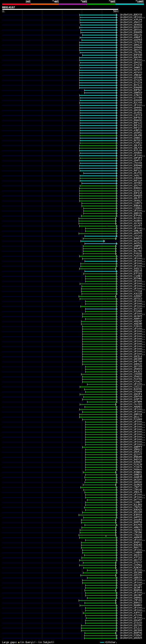Open hit UniRef100_Q8LP30
This screenshot has height=644, width=146.
pyautogui.click(x=131, y=145)
